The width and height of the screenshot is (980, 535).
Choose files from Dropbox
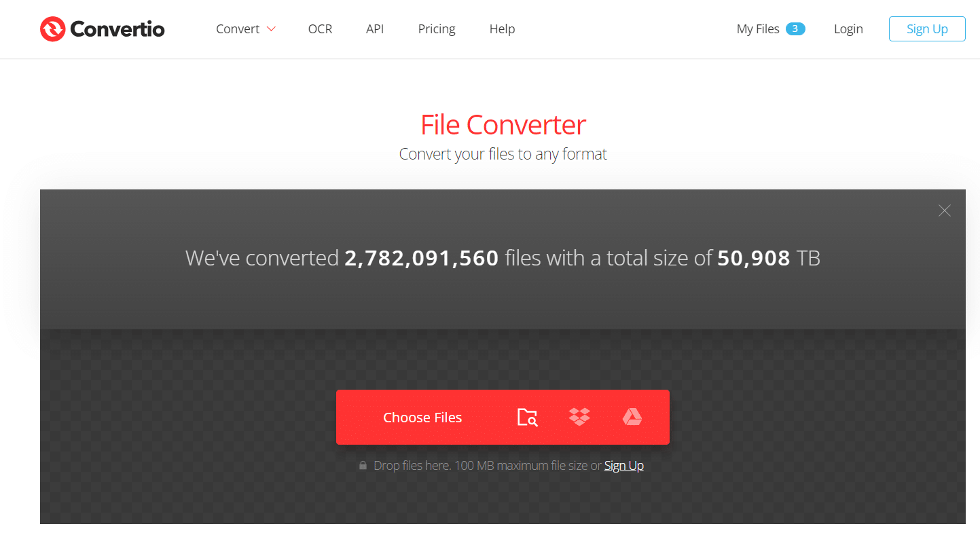[x=579, y=417]
